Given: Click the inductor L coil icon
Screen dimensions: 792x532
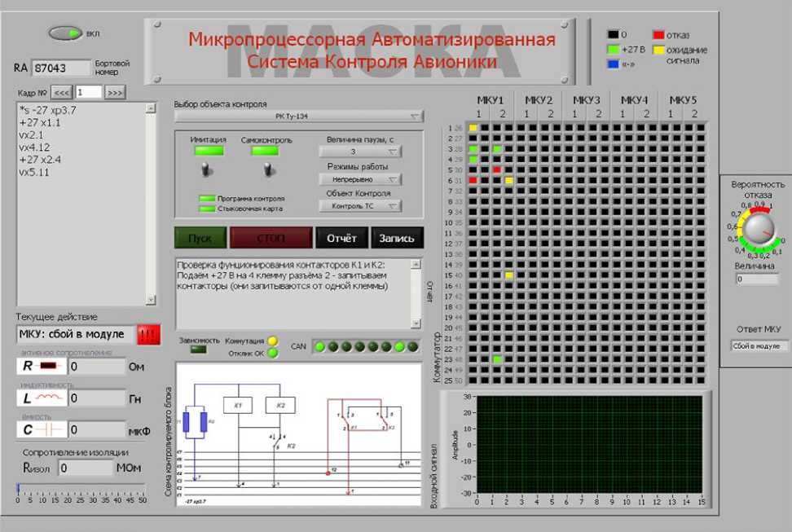Looking at the screenshot, I should [40, 398].
